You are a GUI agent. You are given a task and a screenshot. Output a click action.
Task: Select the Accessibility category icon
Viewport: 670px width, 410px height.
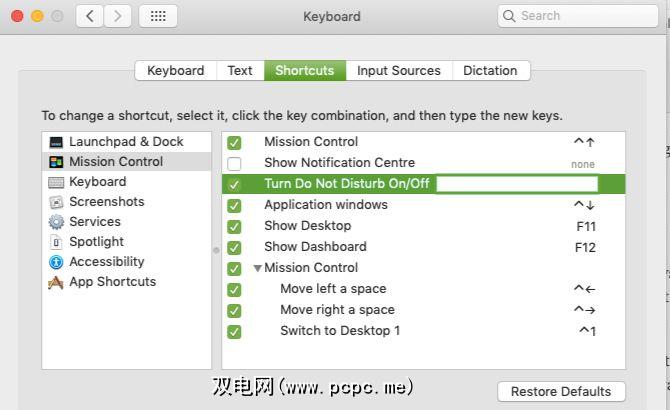click(56, 262)
